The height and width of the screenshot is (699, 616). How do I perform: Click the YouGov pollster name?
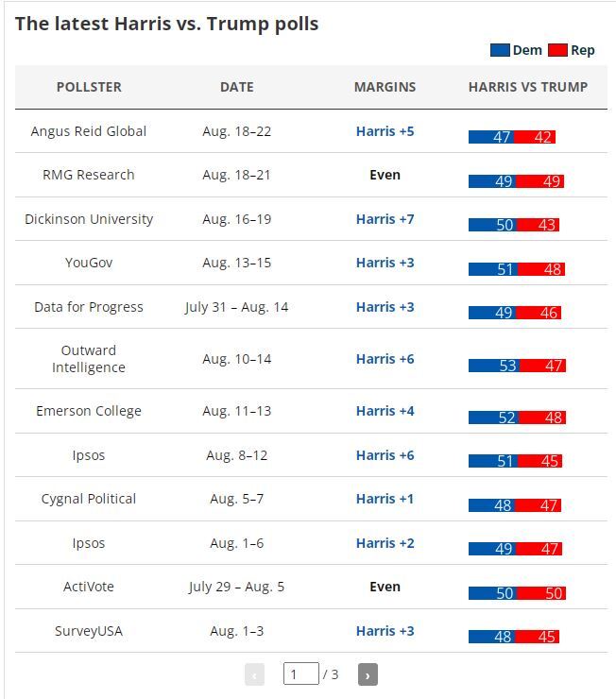(89, 263)
